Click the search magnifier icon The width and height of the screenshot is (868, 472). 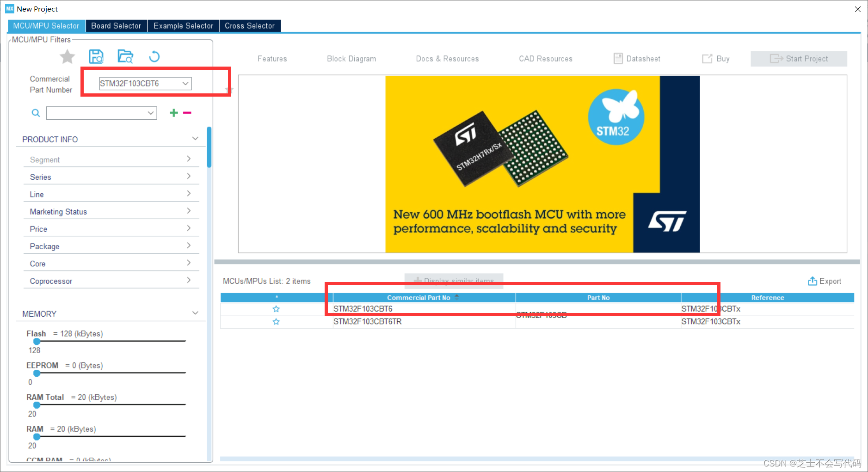[36, 113]
